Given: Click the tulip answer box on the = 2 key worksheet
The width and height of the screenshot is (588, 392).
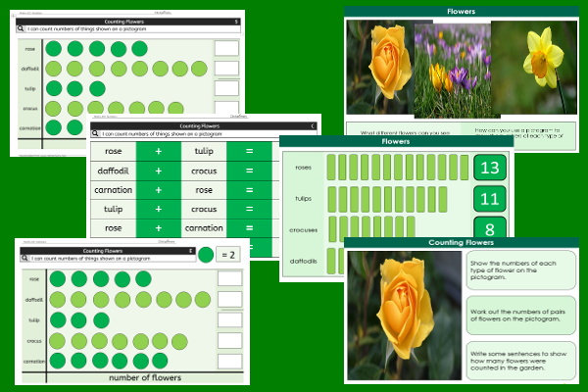Looking at the screenshot, I should [x=229, y=320].
